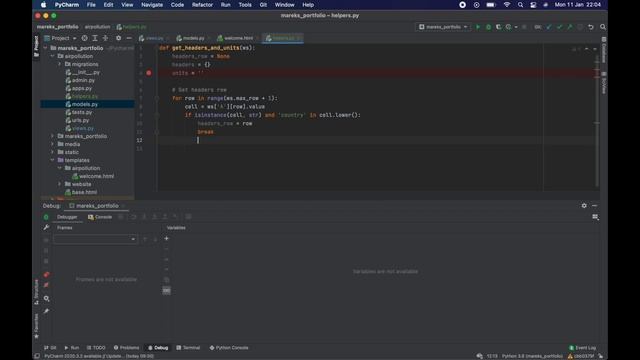Hide the Project panel with minus icon
Screen dimensions: 640x360
click(x=129, y=38)
